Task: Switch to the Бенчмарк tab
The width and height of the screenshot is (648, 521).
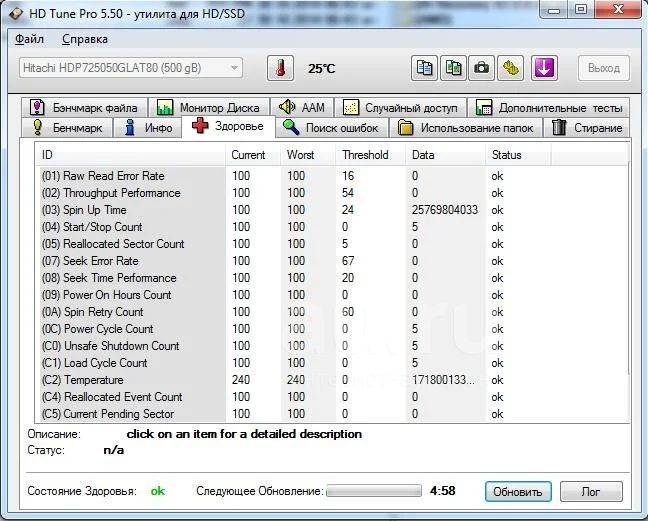Action: (x=67, y=128)
